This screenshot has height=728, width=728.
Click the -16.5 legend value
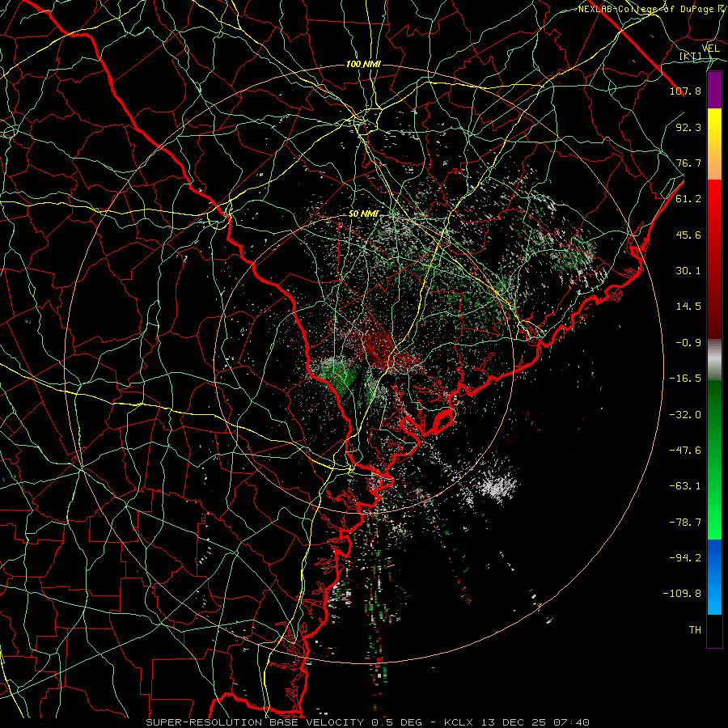[x=685, y=379]
